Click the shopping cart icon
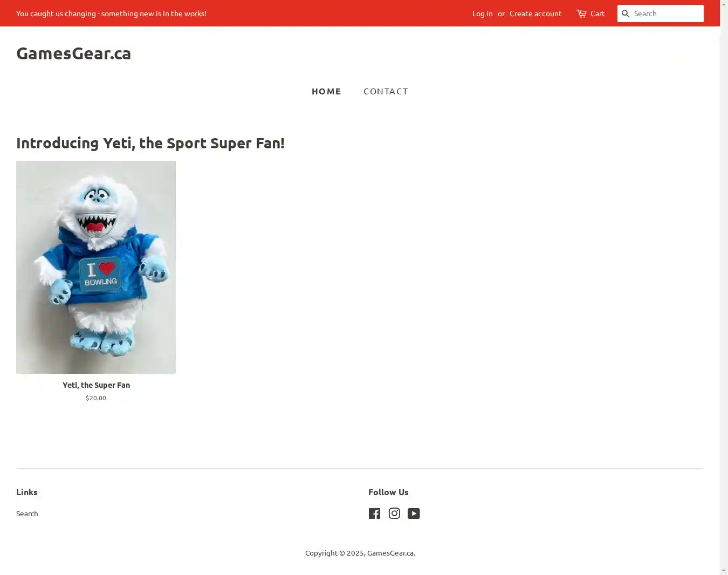The image size is (728, 575). [x=581, y=13]
